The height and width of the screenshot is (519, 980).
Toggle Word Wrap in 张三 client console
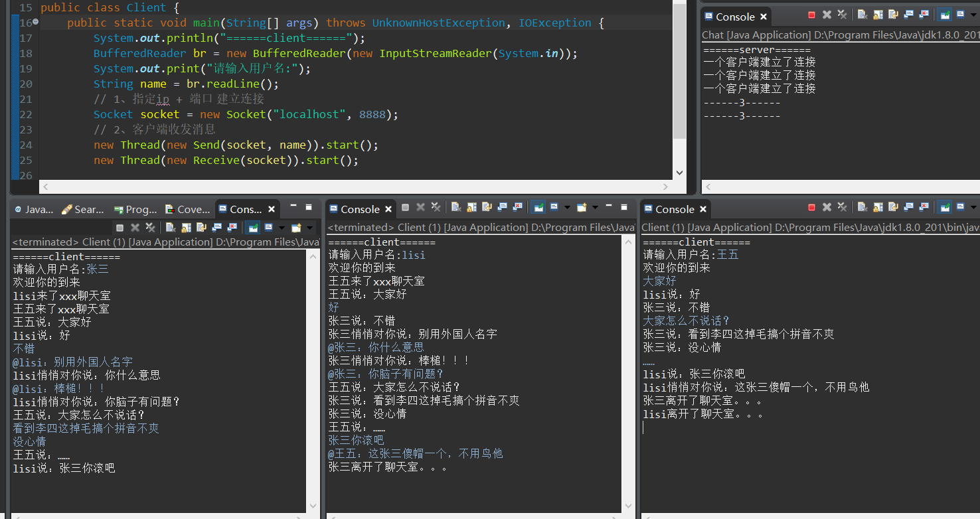(201, 228)
